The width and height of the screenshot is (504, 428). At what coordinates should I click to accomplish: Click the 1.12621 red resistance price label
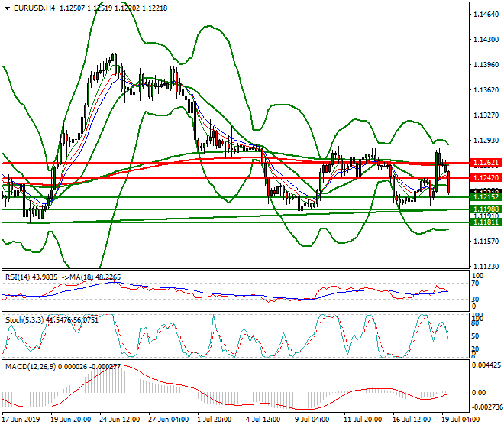(486, 163)
